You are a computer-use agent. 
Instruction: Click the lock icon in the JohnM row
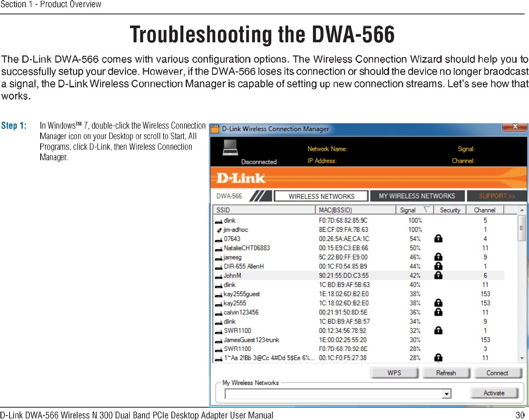(438, 275)
